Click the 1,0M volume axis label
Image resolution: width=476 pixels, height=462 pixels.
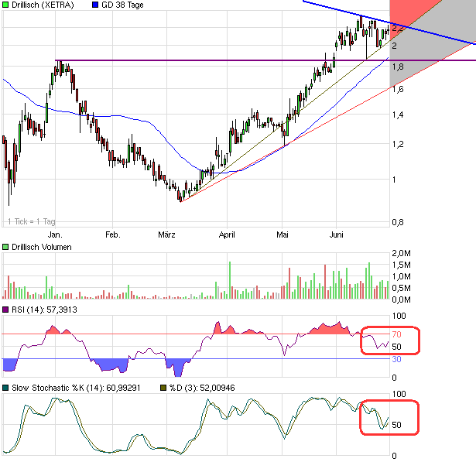pos(402,276)
